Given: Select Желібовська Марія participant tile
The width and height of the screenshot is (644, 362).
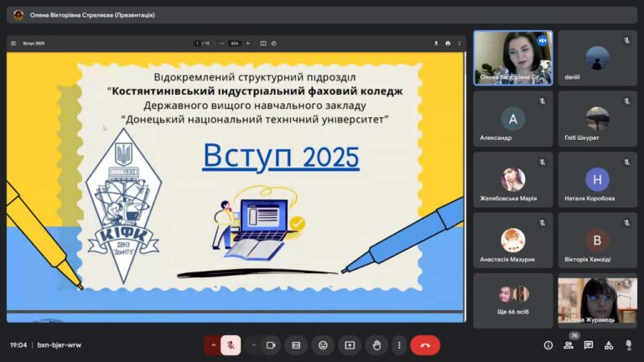Looking at the screenshot, I should point(513,180).
